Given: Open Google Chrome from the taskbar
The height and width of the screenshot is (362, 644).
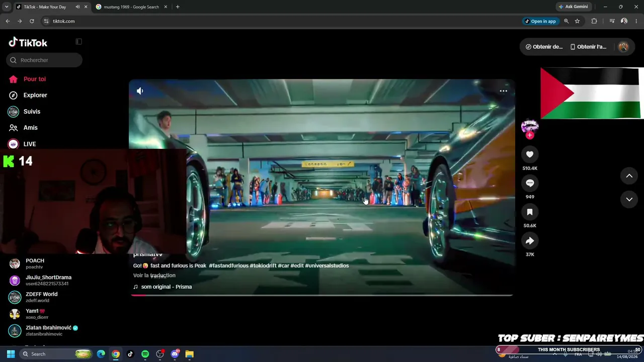Looking at the screenshot, I should pos(115,354).
